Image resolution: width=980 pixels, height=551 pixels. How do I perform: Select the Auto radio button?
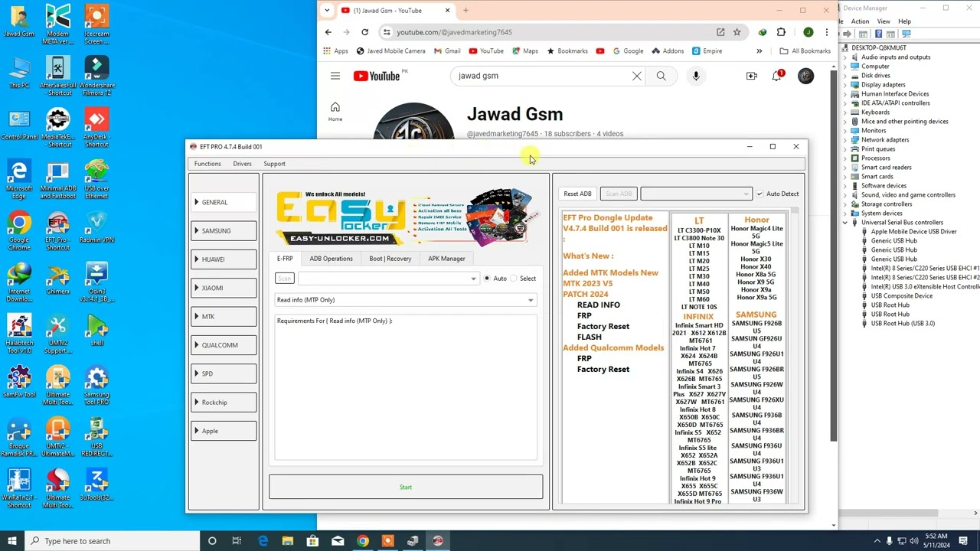click(x=487, y=279)
